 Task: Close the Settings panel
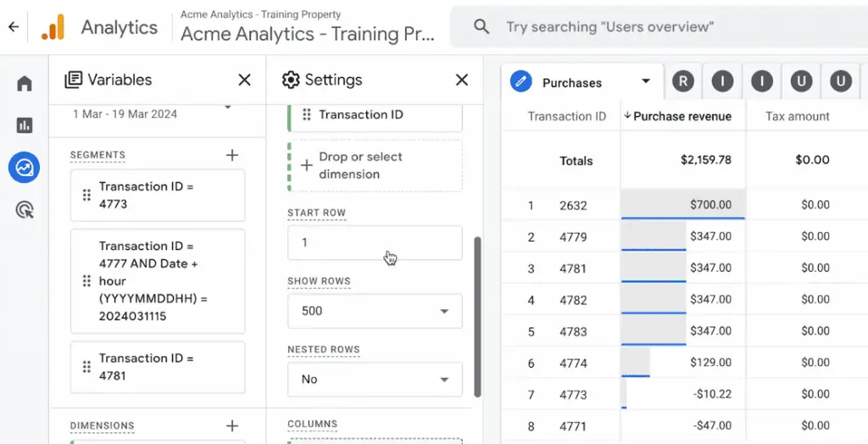[462, 80]
